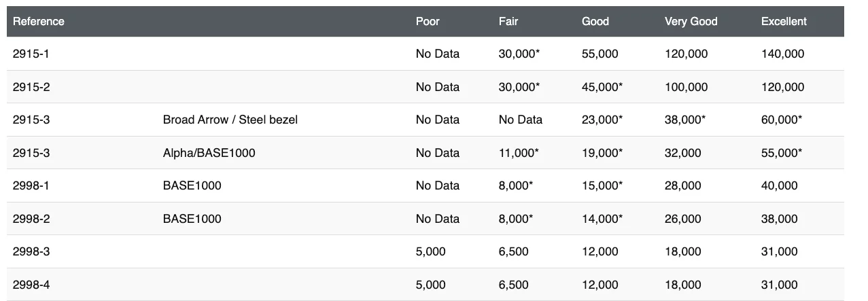Screen dimensions: 868x301
Task: Click the Excellent column header
Action: (x=784, y=21)
